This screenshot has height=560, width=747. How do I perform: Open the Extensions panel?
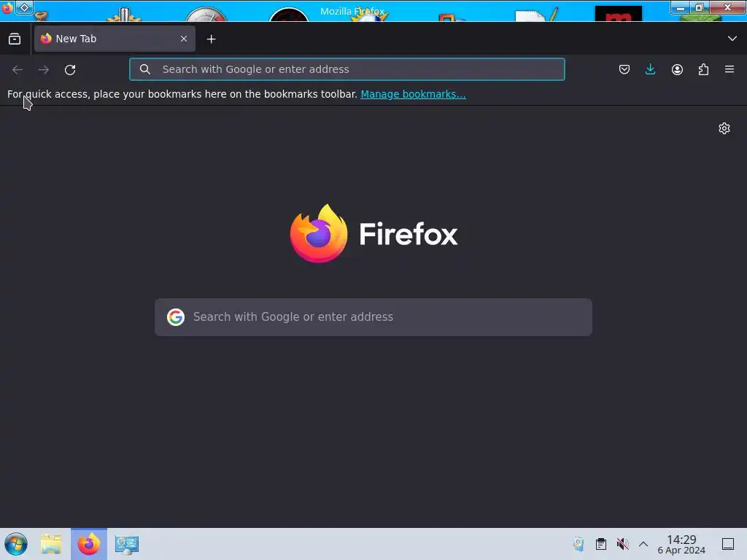point(703,69)
